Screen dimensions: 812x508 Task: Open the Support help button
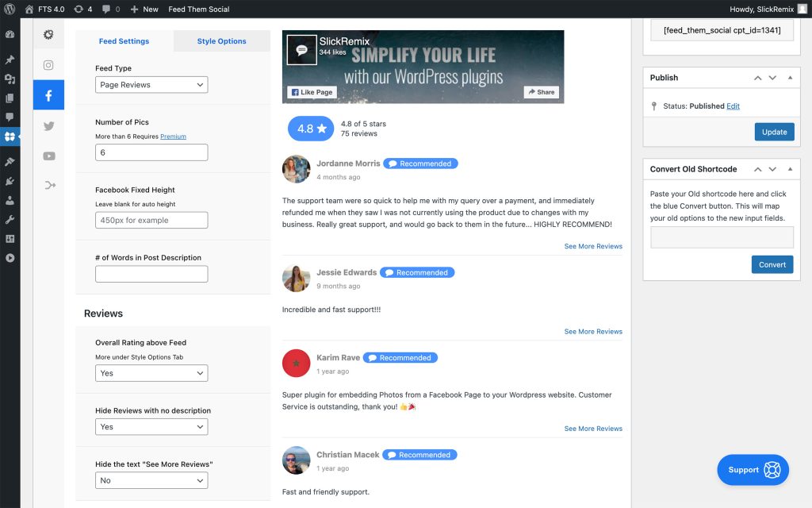(x=753, y=470)
